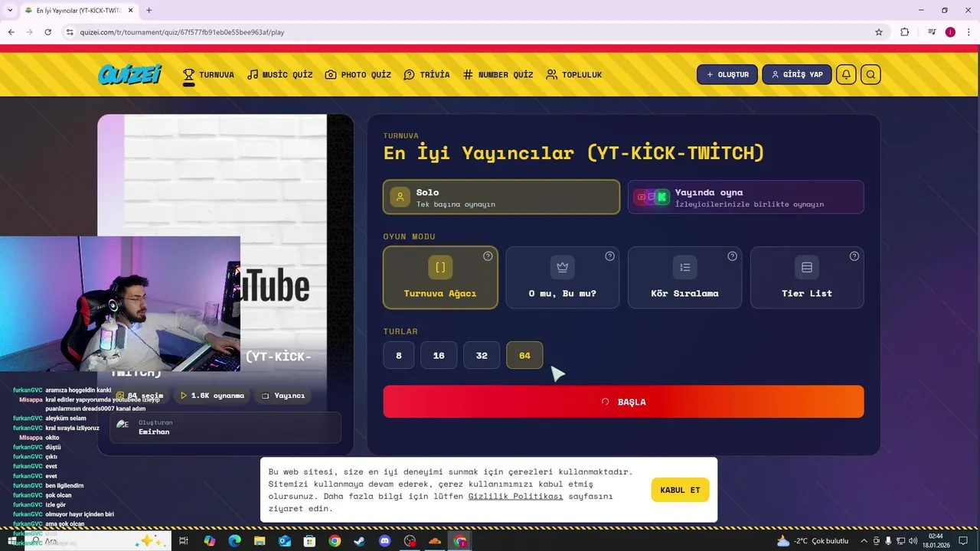Viewport: 980px width, 551px height.
Task: Go to Photo Quiz
Action: 358,74
